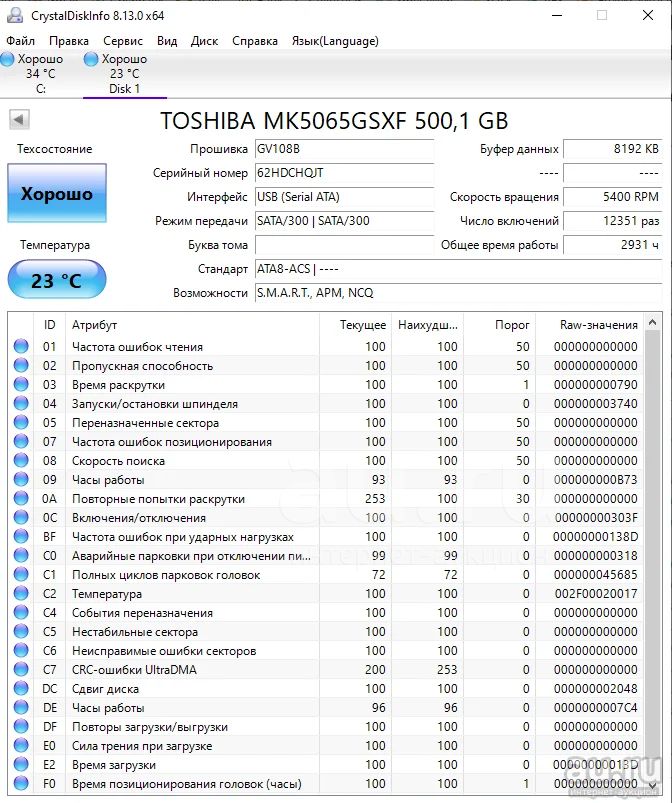Click status icon for attribute E0
Image resolution: width=672 pixels, height=803 pixels.
pos(21,745)
